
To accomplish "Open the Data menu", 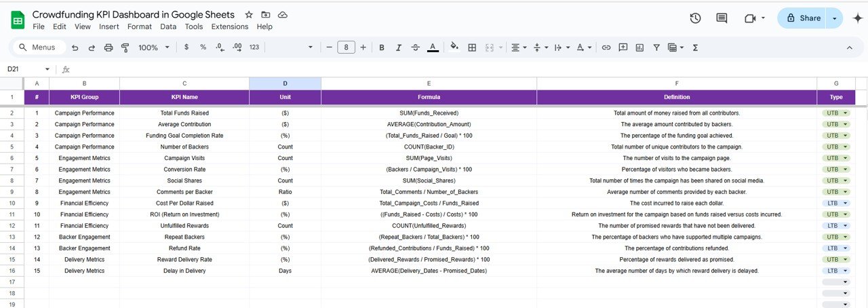I will click(168, 26).
